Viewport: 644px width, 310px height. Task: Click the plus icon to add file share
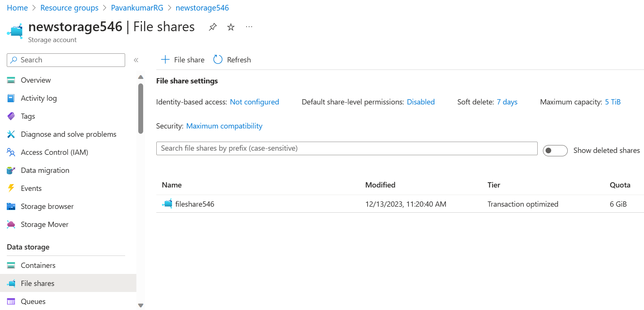tap(165, 60)
